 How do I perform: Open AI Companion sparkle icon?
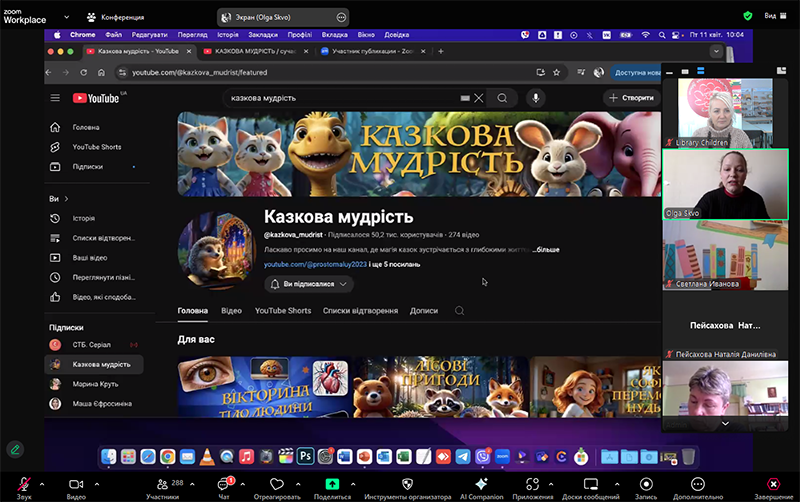point(481,484)
